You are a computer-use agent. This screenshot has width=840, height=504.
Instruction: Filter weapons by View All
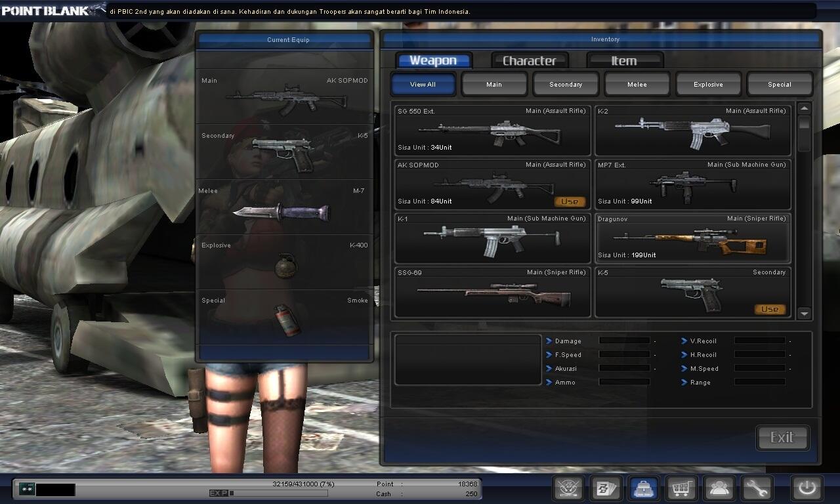tap(423, 84)
